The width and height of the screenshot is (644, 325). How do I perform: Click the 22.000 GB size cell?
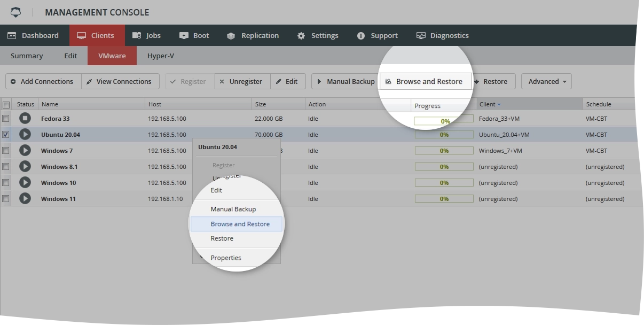pyautogui.click(x=269, y=119)
